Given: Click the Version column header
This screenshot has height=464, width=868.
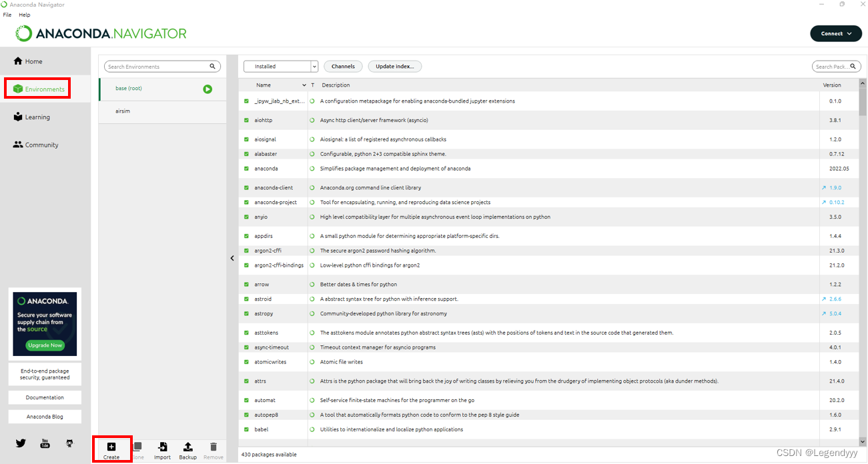Looking at the screenshot, I should [x=832, y=85].
